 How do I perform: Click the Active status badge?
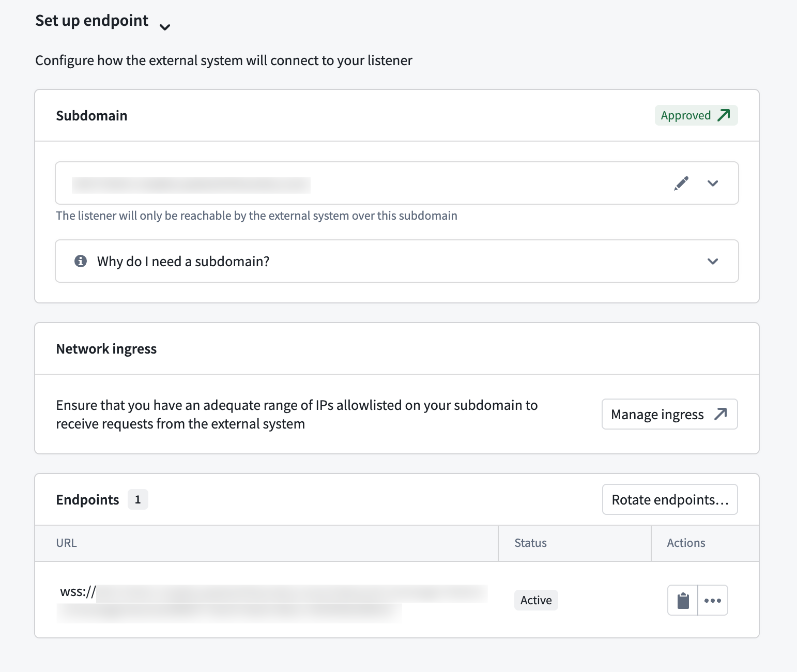[535, 600]
